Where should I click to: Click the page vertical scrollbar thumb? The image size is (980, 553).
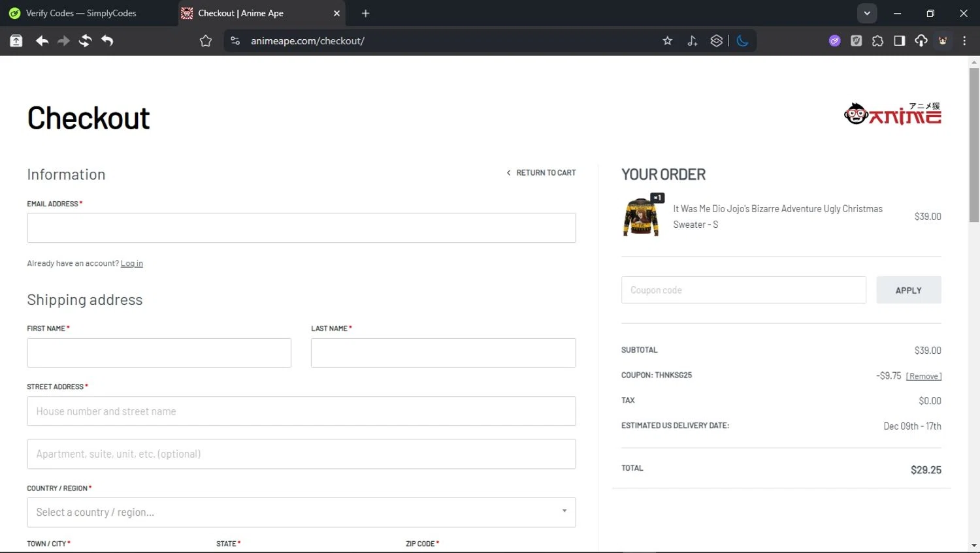click(x=974, y=145)
